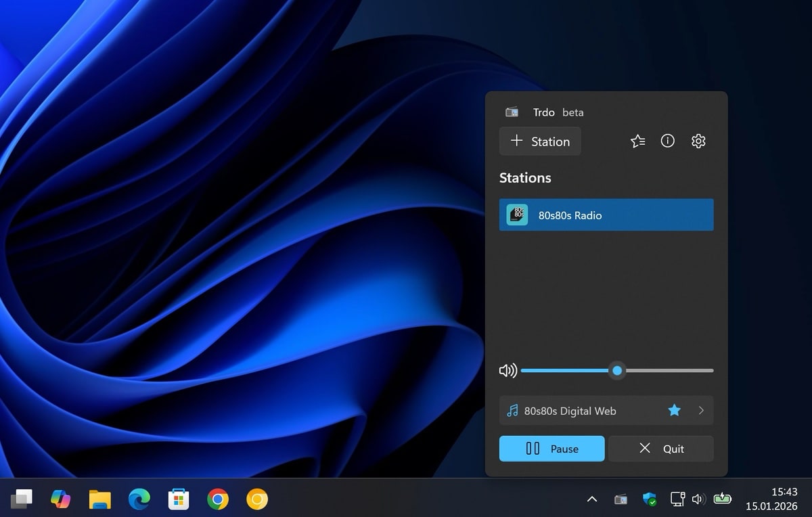Viewport: 812px width, 517px height.
Task: Click the info icon in Trdo
Action: 667,141
